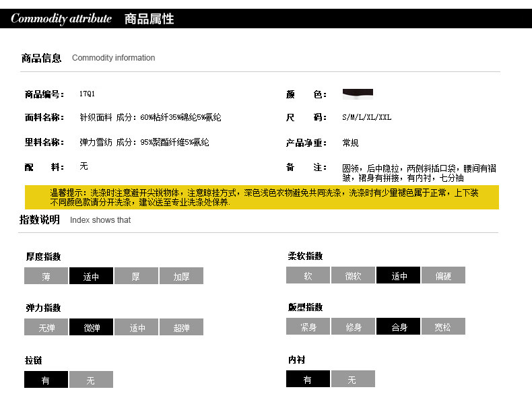Pick the 加厚 thickness option
532x404 pixels.
[181, 276]
